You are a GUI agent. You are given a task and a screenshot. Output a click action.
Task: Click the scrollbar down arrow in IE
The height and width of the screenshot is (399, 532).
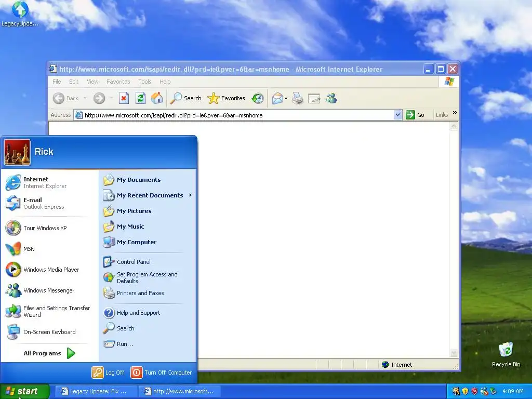[454, 353]
